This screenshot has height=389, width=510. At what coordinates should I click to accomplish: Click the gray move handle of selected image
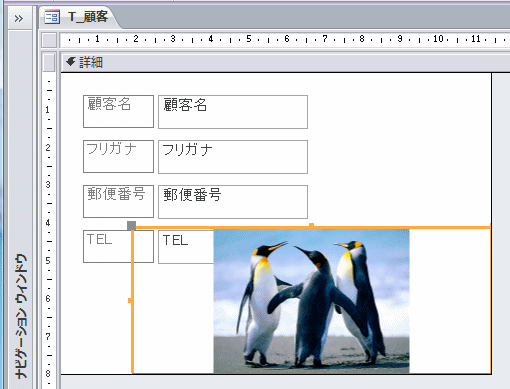pyautogui.click(x=131, y=226)
